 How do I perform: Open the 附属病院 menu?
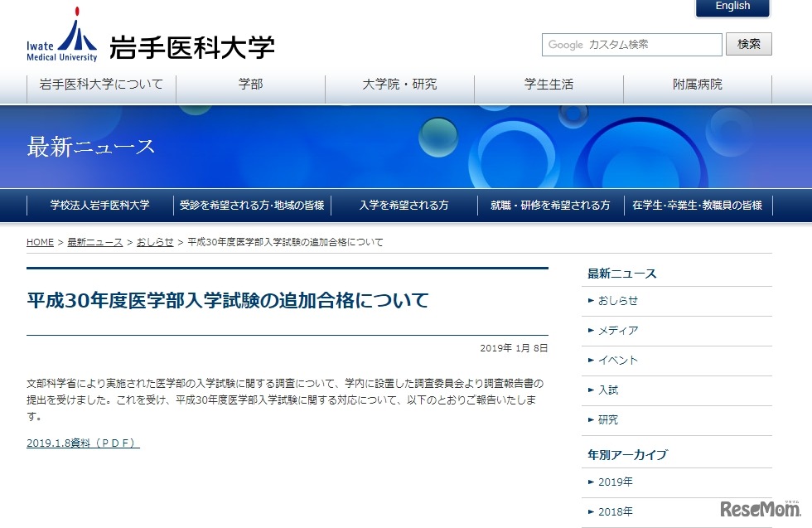click(x=697, y=85)
